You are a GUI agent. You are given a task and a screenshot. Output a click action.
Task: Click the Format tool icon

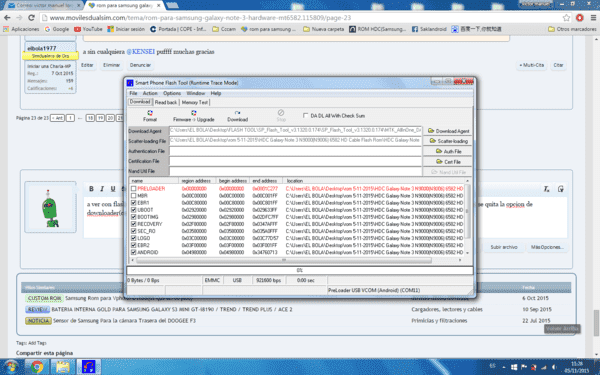click(150, 116)
